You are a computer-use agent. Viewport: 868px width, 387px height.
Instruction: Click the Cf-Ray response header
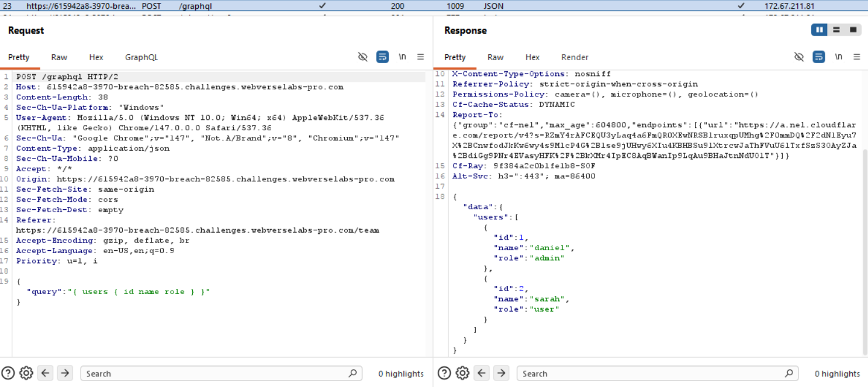(524, 166)
